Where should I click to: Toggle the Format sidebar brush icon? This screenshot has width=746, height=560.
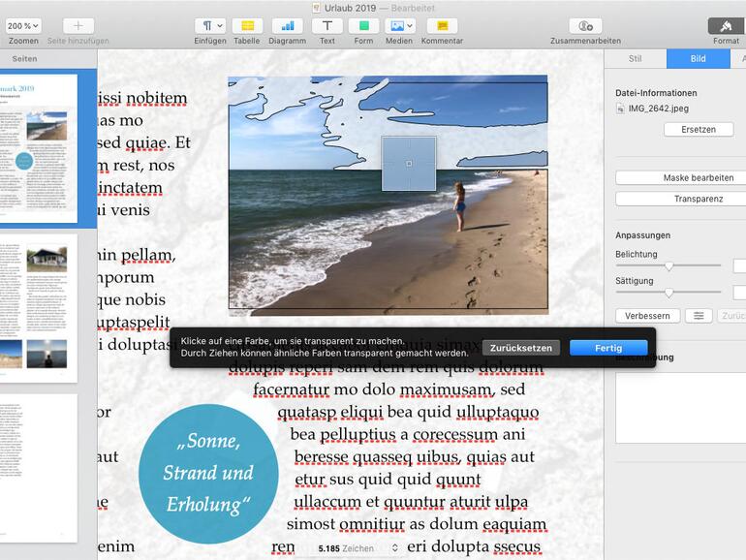click(x=726, y=26)
